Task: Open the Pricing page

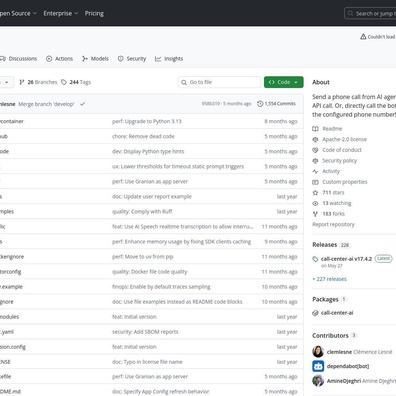Action: pos(94,13)
